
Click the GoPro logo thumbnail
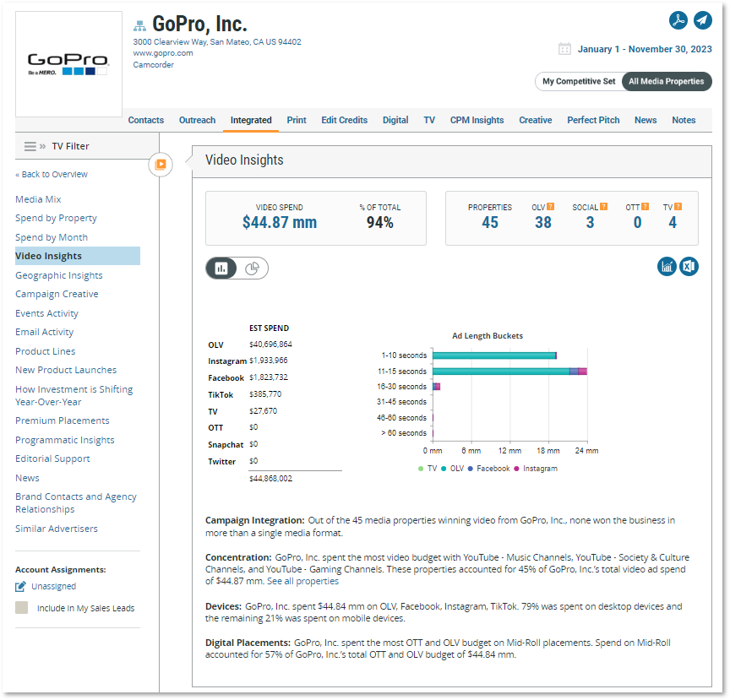coord(68,64)
